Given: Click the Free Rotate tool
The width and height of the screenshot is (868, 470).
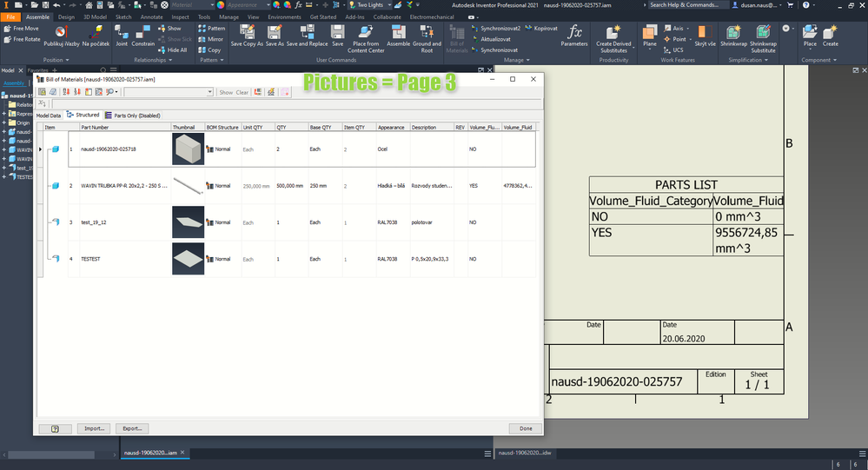Looking at the screenshot, I should [22, 39].
